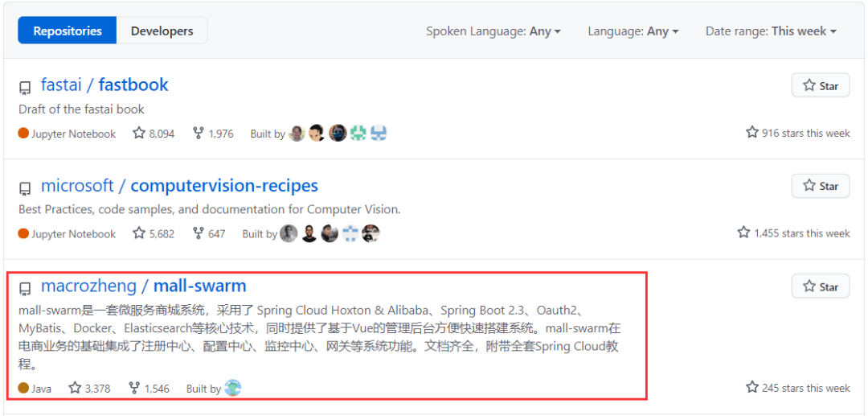
Task: View mall-swarm stargazers count 3,378
Action: (90, 389)
